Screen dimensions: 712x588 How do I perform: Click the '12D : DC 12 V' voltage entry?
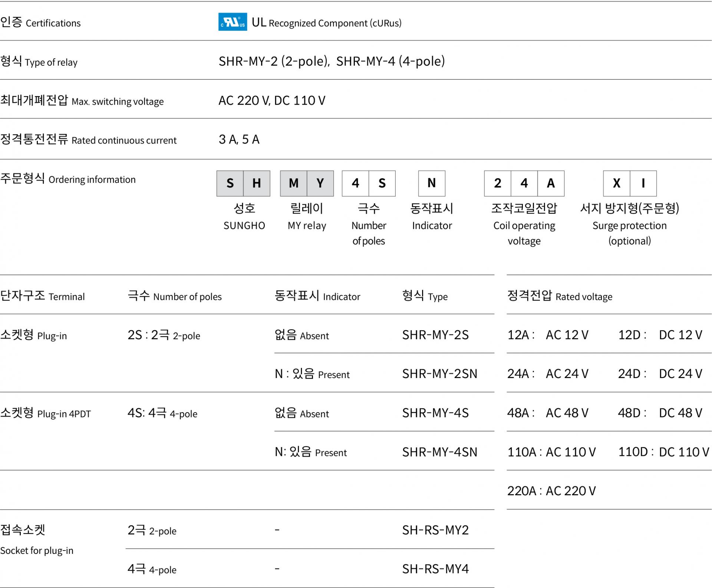pos(660,335)
